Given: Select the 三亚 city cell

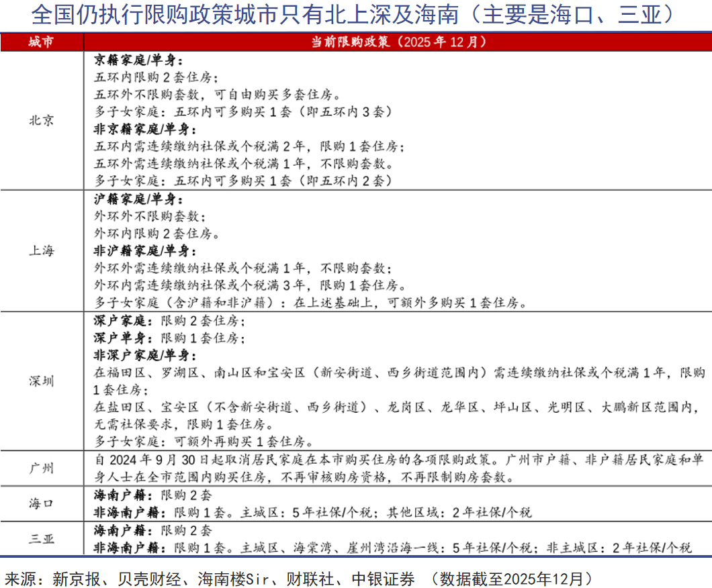Looking at the screenshot, I should 42,538.
